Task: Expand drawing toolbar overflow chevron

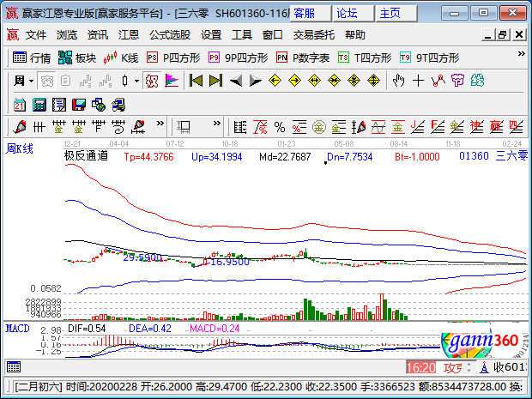Action: tap(160, 124)
